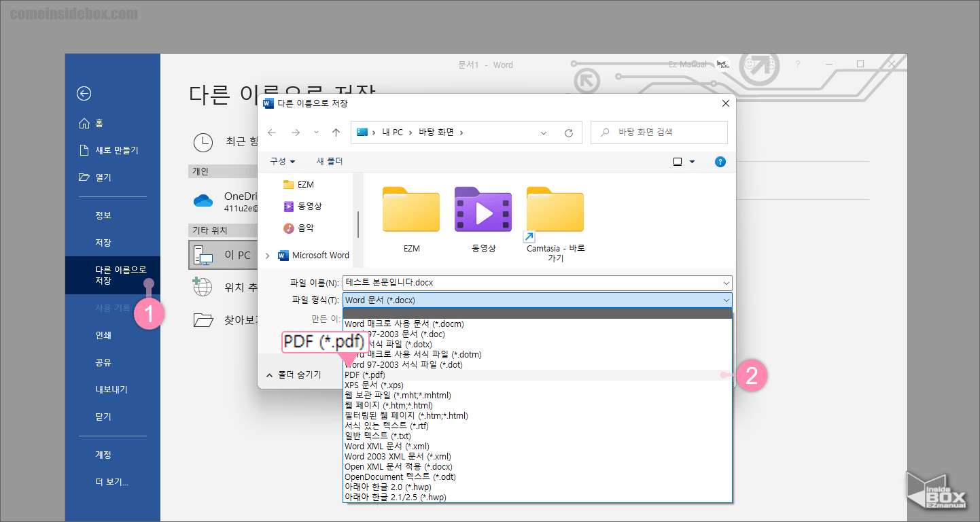Choose XPS 문서 (*.xps) format
The image size is (980, 522).
tap(538, 385)
